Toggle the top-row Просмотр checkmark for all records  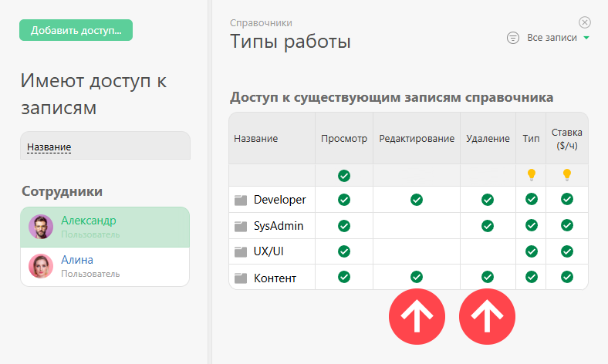click(x=344, y=175)
